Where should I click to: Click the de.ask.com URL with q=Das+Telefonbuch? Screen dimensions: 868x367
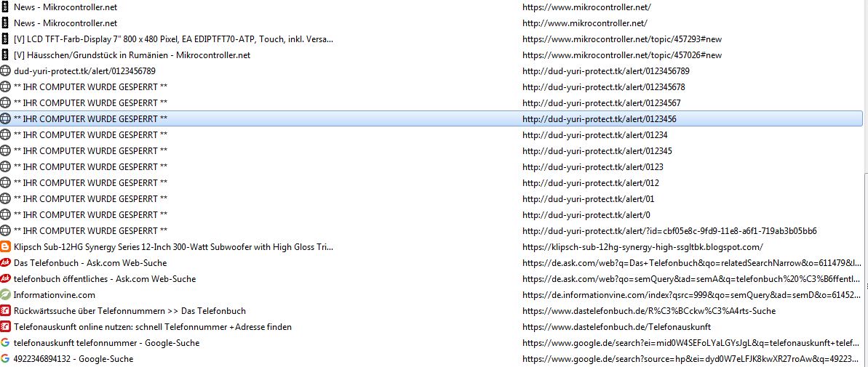(692, 263)
